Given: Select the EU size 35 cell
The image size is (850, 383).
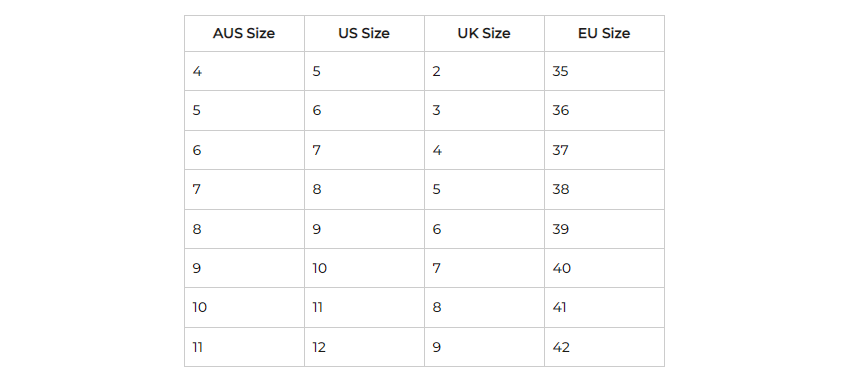Looking at the screenshot, I should [604, 71].
